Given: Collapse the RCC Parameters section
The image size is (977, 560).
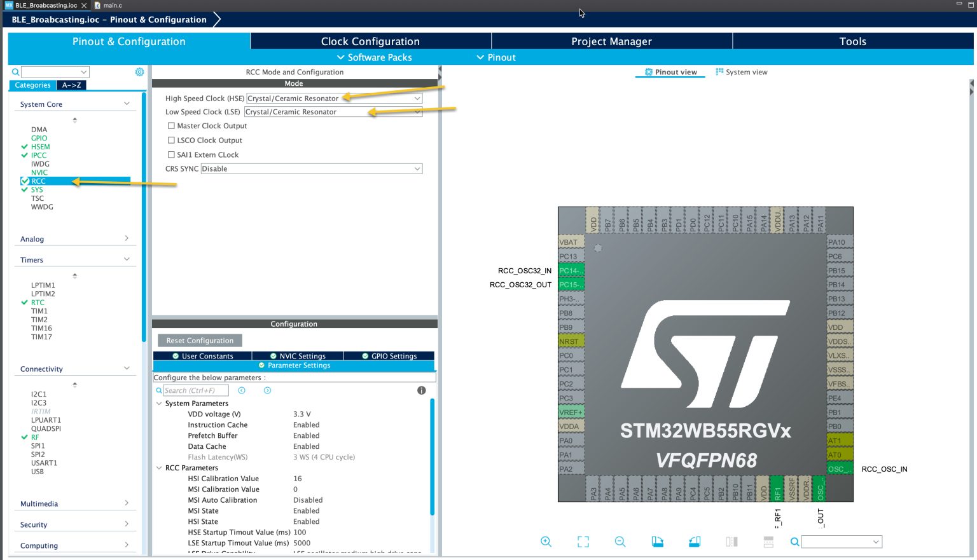Looking at the screenshot, I should click(x=159, y=468).
